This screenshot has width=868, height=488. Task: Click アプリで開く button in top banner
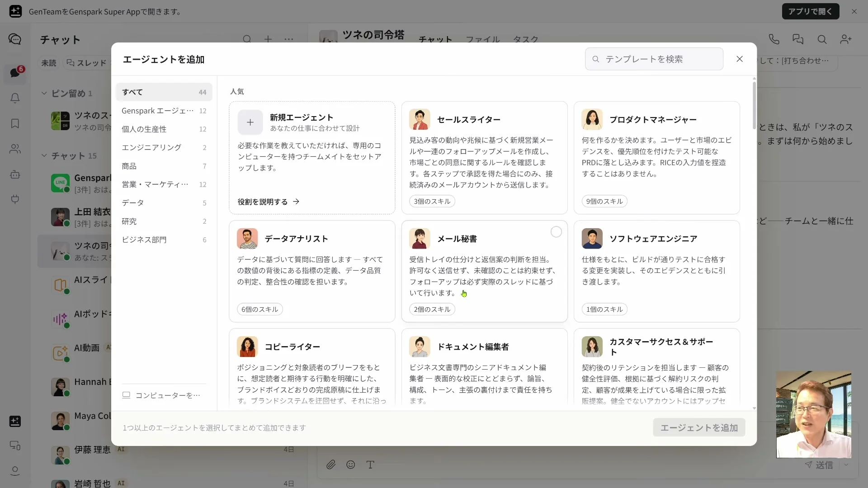click(x=810, y=11)
